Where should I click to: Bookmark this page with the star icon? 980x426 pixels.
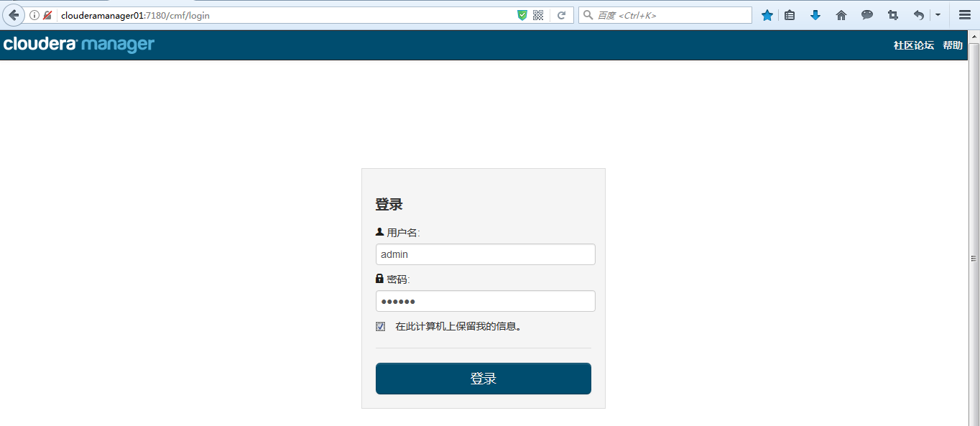pos(767,15)
